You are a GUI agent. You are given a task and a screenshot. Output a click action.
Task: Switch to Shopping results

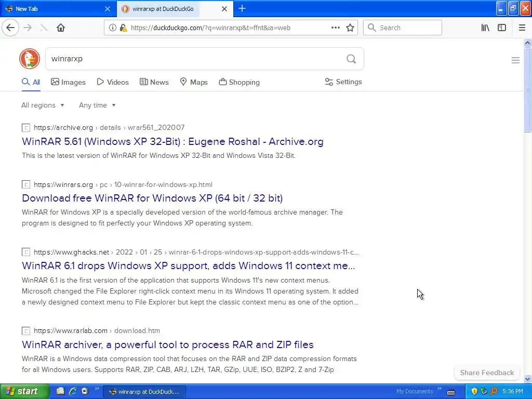point(239,82)
